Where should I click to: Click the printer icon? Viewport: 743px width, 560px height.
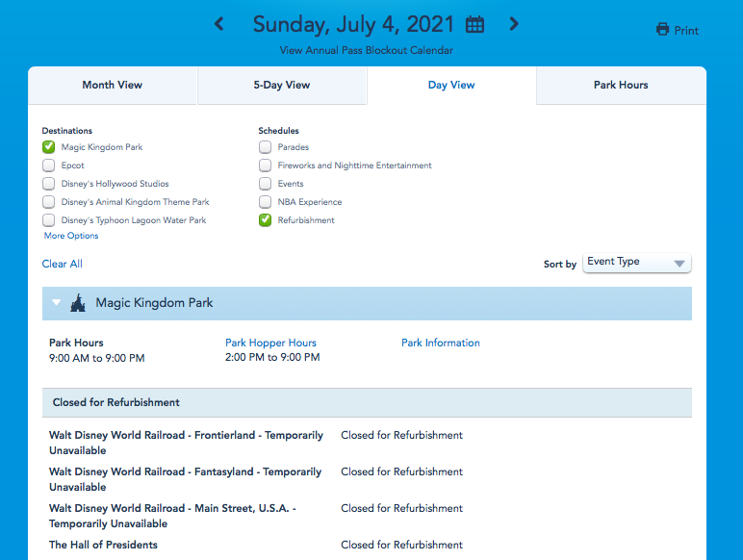662,30
